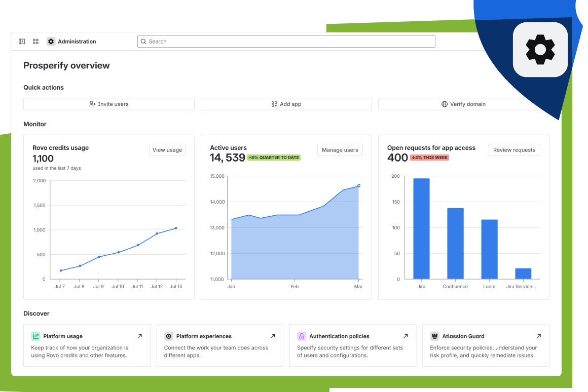588x392 pixels.
Task: Click the Manage users button
Action: coord(340,150)
